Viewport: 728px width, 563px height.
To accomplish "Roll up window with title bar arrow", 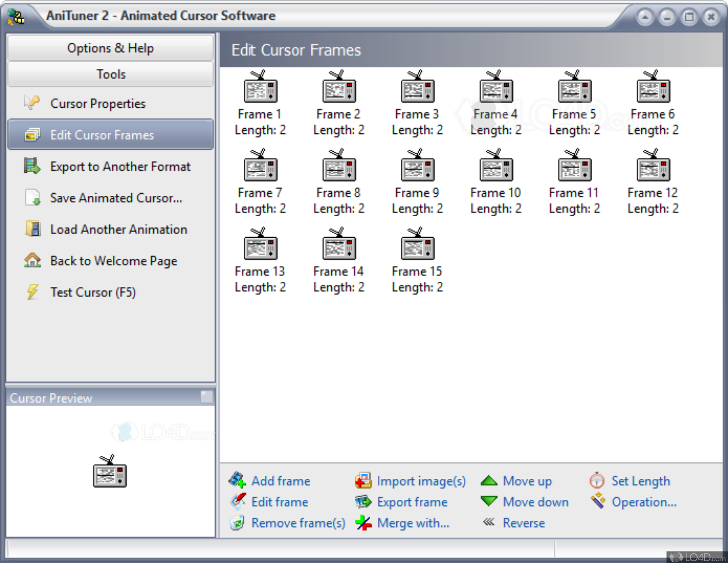I will click(645, 17).
